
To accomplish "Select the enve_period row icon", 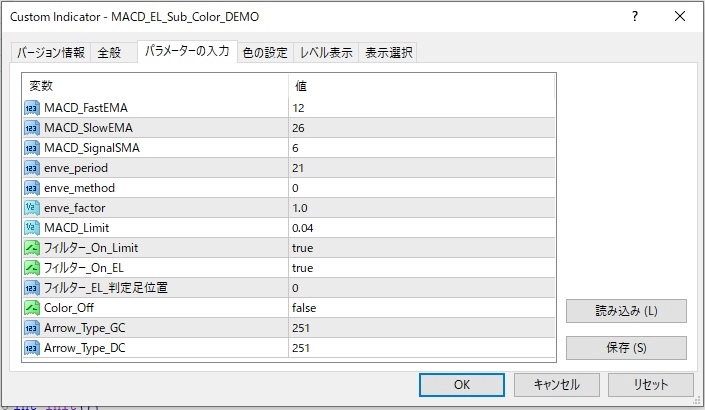I will pos(33,168).
